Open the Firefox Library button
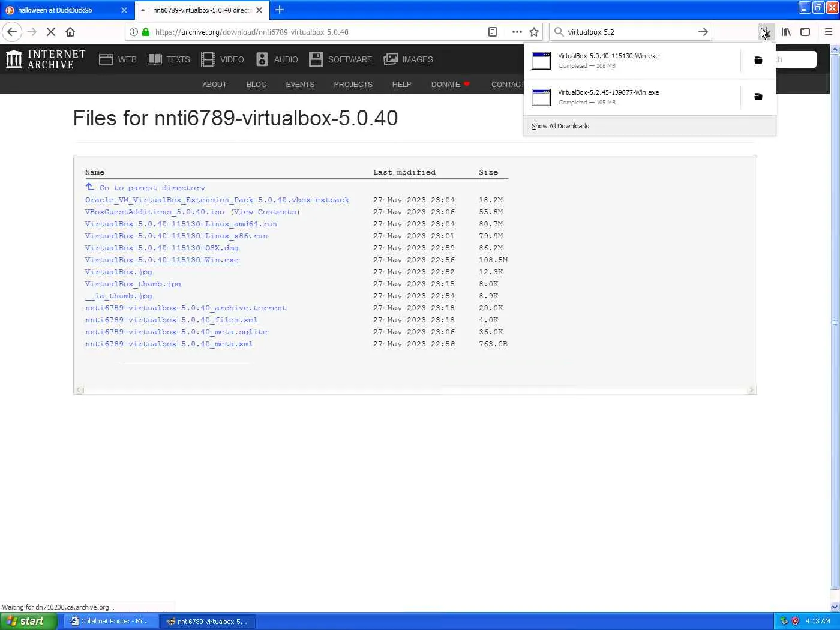Viewport: 840px width, 630px height. [x=786, y=32]
